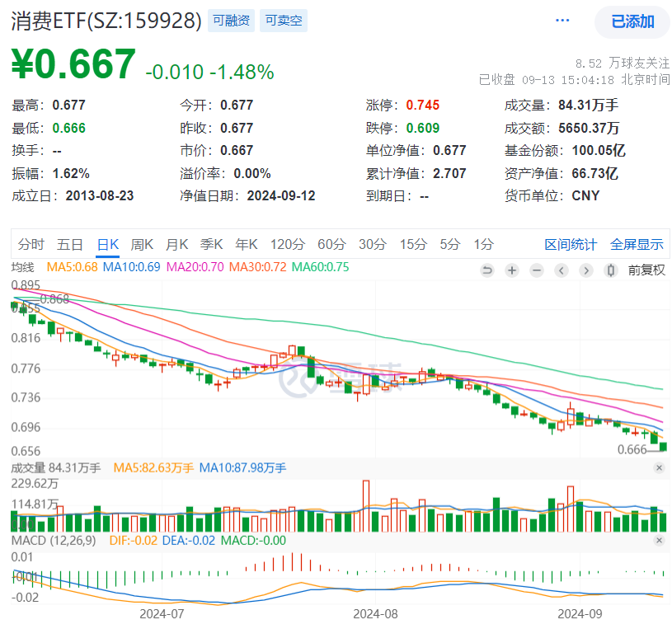
Task: Choose the 五日 five-day tab
Action: tap(70, 244)
